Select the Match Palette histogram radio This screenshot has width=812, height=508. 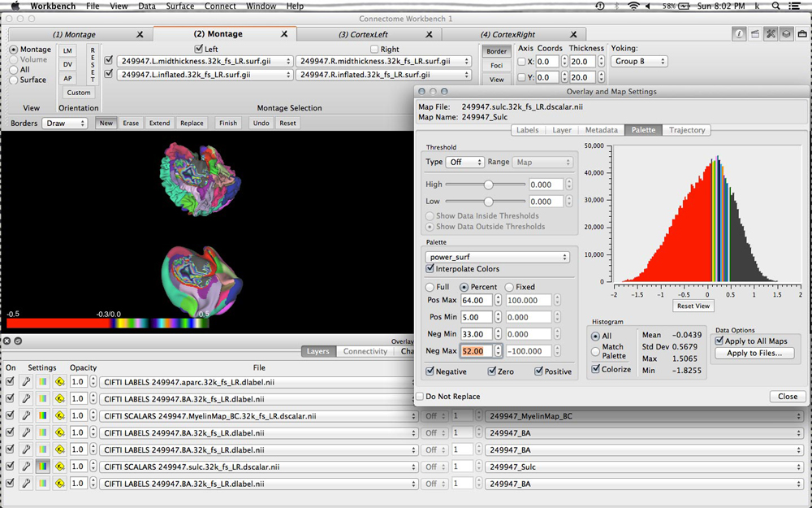(x=595, y=351)
